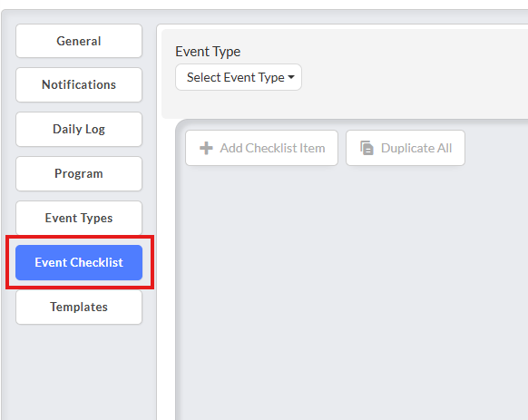
Task: Select the highlighted Event Checklist tab
Action: tap(79, 262)
